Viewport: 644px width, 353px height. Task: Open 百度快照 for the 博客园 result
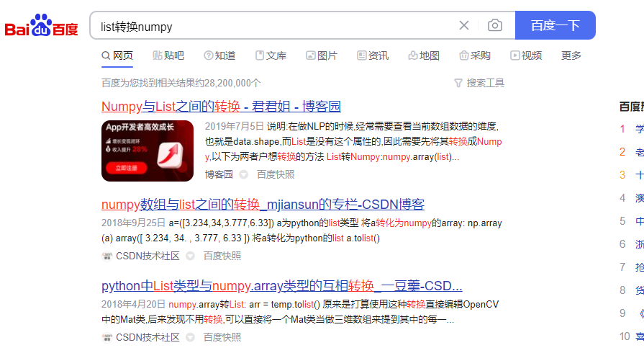276,174
